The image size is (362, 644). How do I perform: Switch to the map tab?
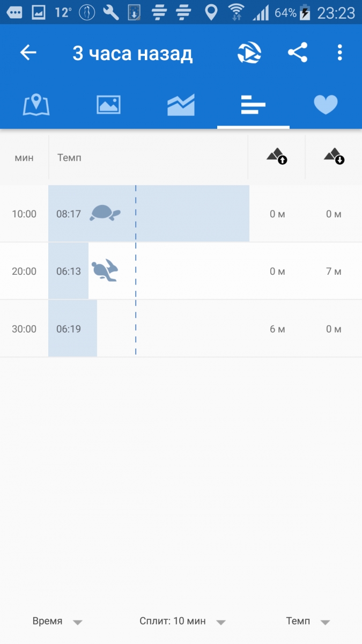(x=36, y=105)
